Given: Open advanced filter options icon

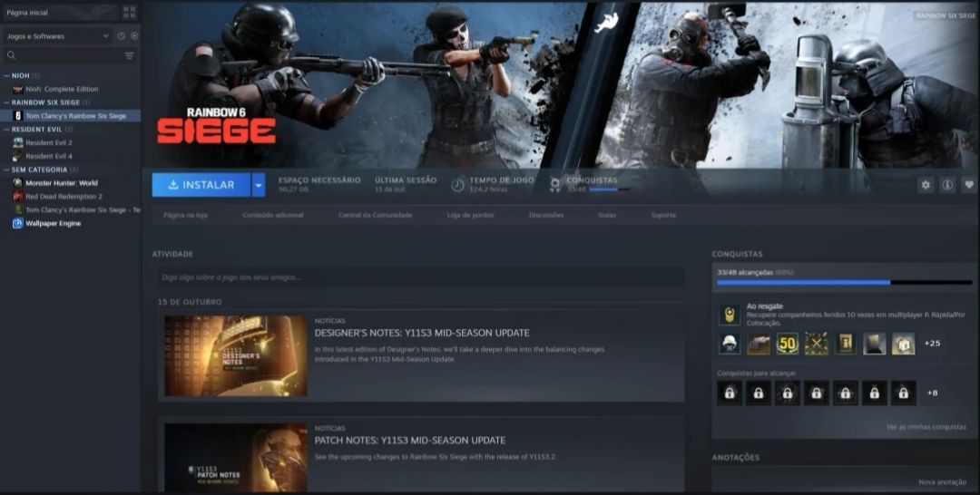Looking at the screenshot, I should tap(130, 55).
